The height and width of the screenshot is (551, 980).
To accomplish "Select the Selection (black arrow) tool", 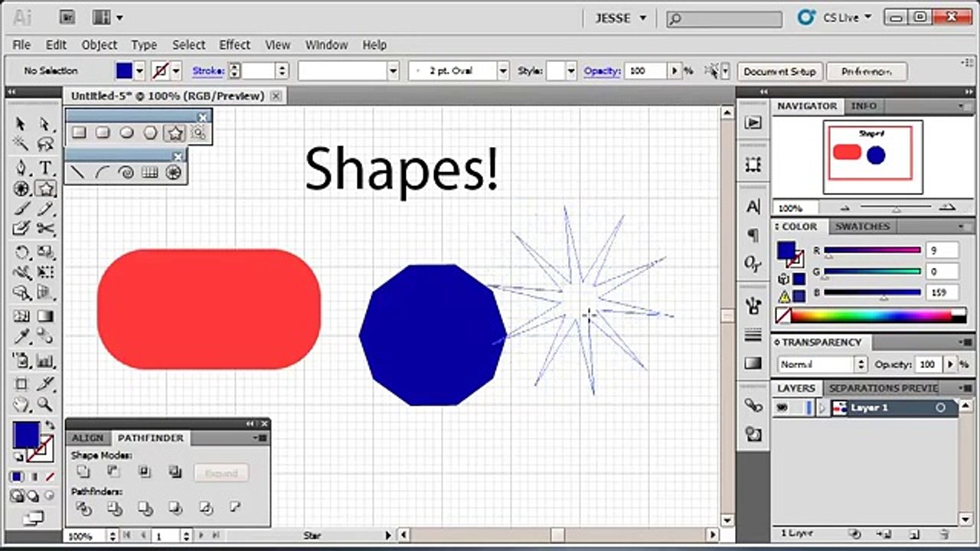I will click(x=21, y=124).
